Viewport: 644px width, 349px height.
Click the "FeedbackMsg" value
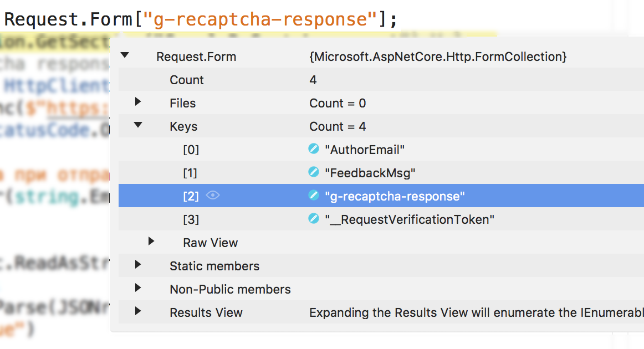click(370, 173)
